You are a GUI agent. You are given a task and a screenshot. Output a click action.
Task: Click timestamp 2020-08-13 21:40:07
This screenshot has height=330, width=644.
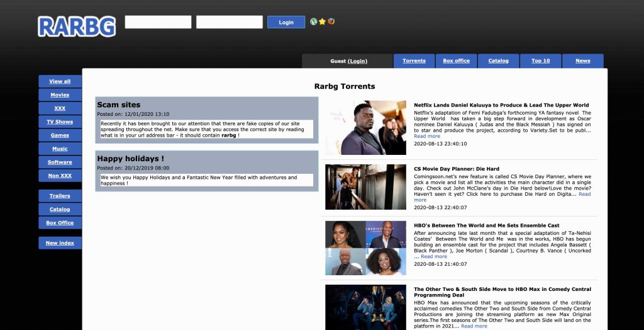(x=440, y=264)
